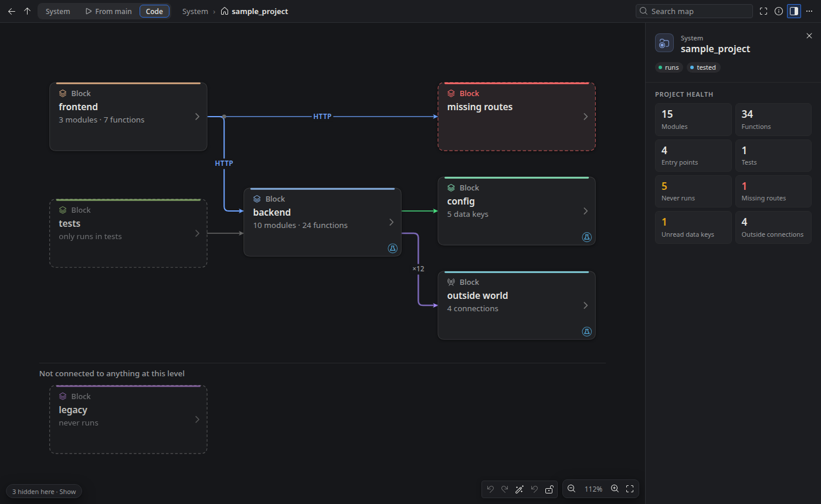Toggle the lock icon in bottom toolbar
Viewport: 821px width, 504px height.
[x=549, y=489]
